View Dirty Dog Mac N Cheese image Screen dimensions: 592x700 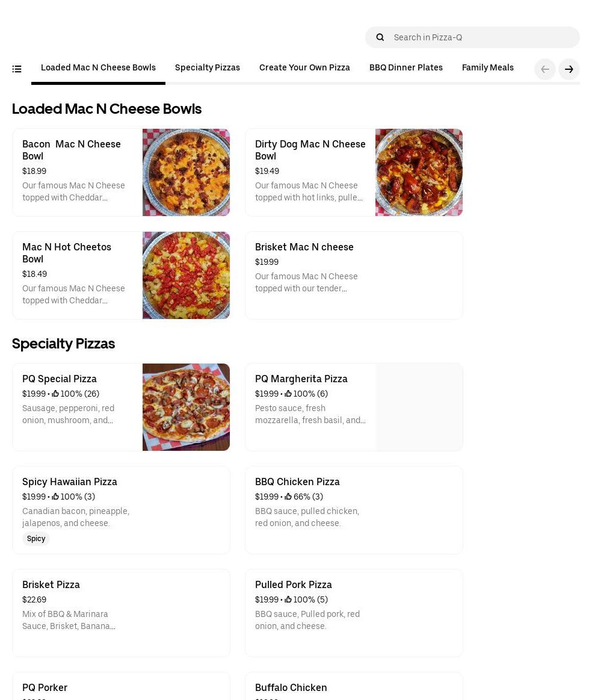[419, 172]
